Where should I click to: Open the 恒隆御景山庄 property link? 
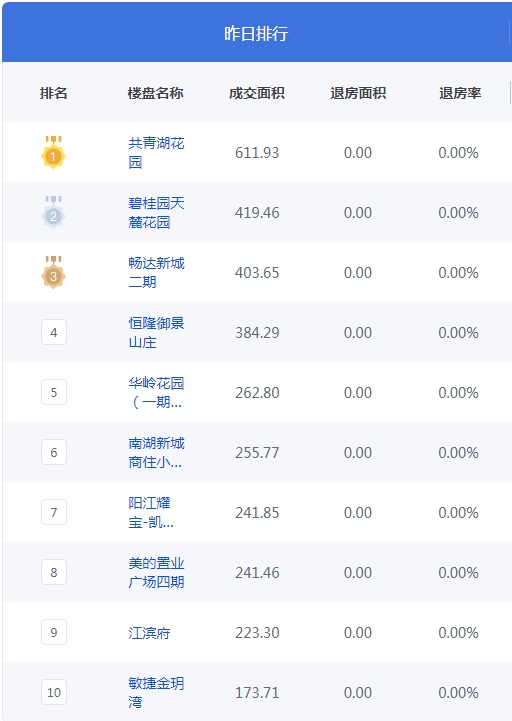[156, 332]
